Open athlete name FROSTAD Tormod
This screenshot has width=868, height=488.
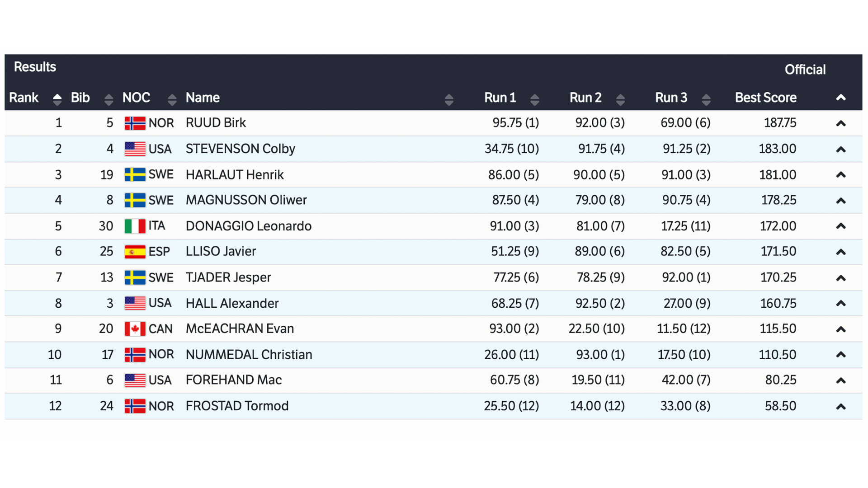coord(237,406)
